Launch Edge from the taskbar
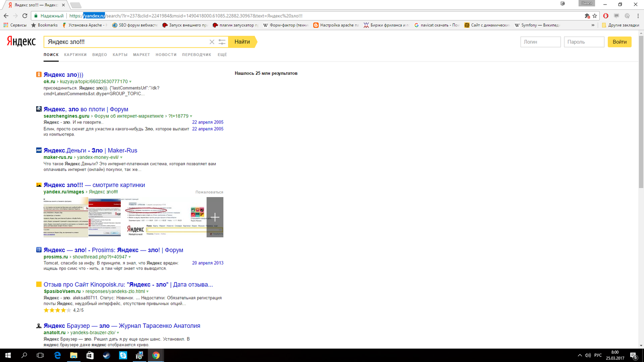This screenshot has height=362, width=644. tap(57, 355)
